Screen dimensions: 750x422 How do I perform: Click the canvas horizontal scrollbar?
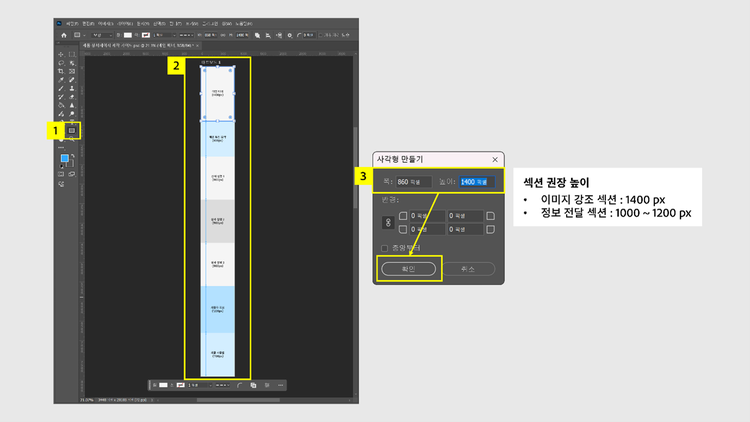pos(238,400)
